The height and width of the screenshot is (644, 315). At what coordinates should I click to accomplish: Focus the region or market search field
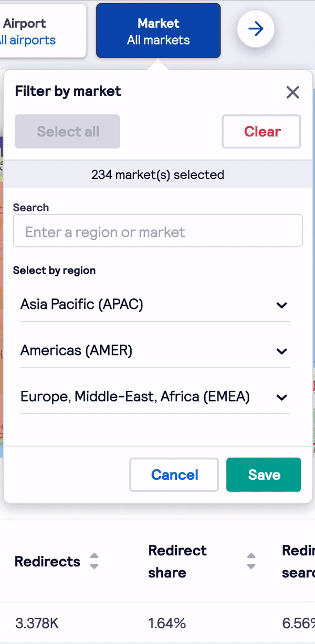click(x=158, y=231)
